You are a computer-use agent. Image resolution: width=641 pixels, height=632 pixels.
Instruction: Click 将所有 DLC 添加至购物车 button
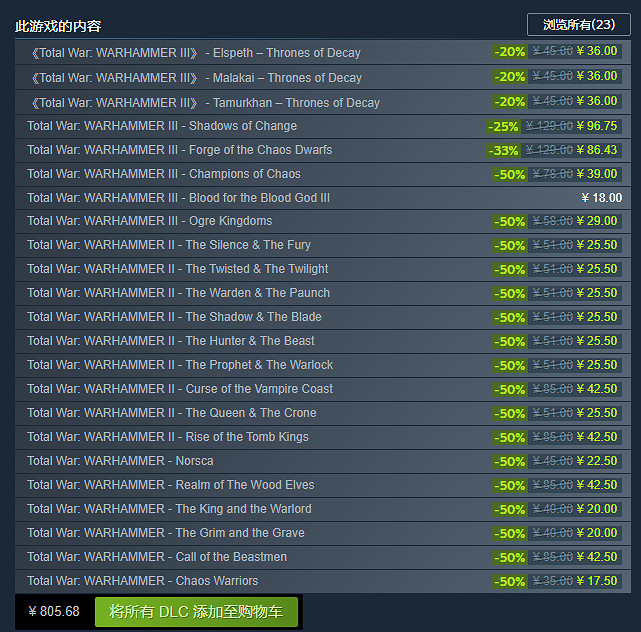(196, 612)
